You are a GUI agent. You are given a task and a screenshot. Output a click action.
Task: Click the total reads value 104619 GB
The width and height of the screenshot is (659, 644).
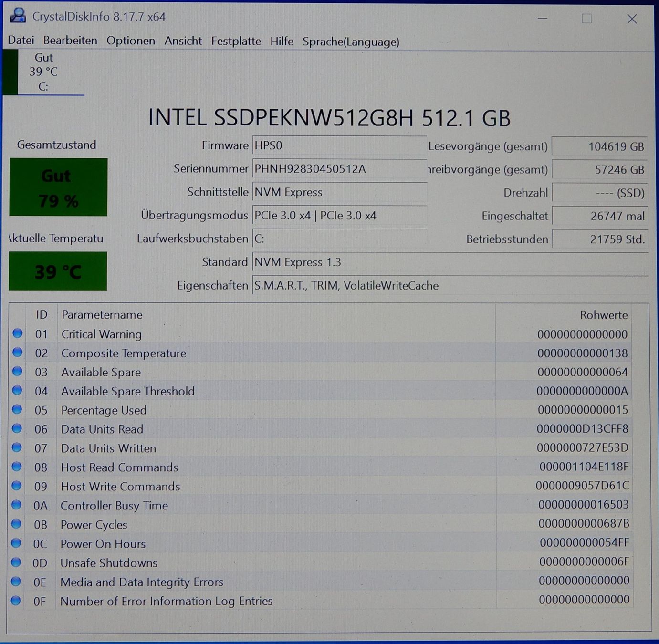pyautogui.click(x=600, y=146)
